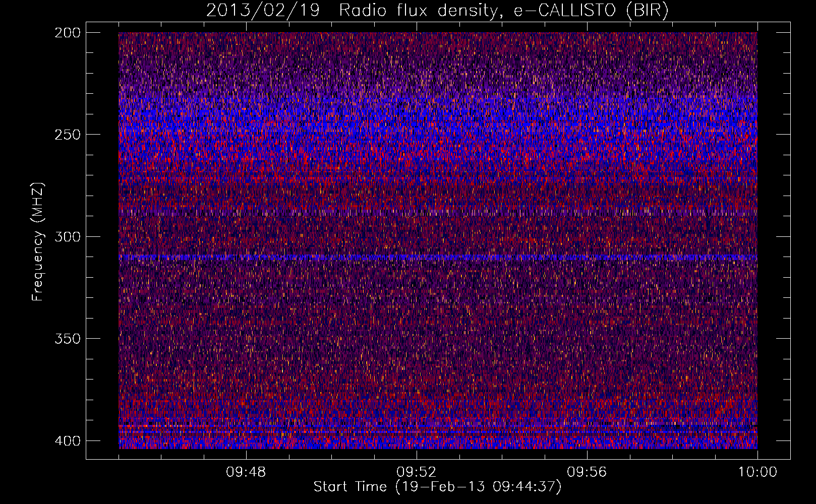Image resolution: width=816 pixels, height=504 pixels.
Task: Click the 400 frequency tick label
Action: point(67,441)
